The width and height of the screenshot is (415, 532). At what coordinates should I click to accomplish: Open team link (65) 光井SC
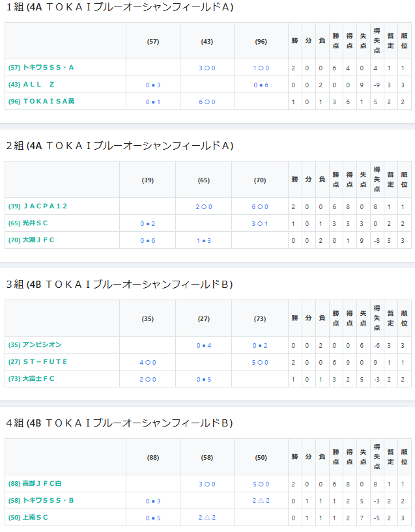28,223
